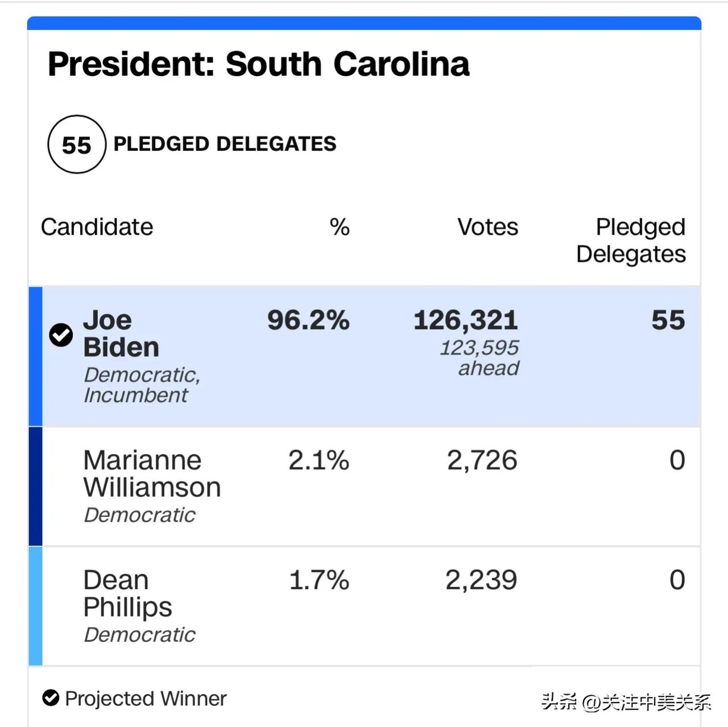The width and height of the screenshot is (728, 727).
Task: Click the circled 55 delegates badge
Action: 77,144
